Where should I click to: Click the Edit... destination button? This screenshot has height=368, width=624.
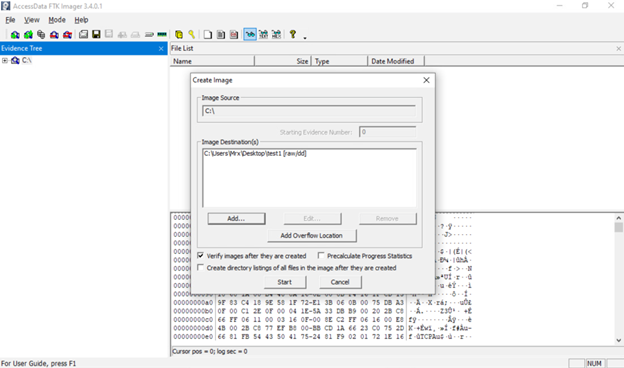tap(312, 218)
